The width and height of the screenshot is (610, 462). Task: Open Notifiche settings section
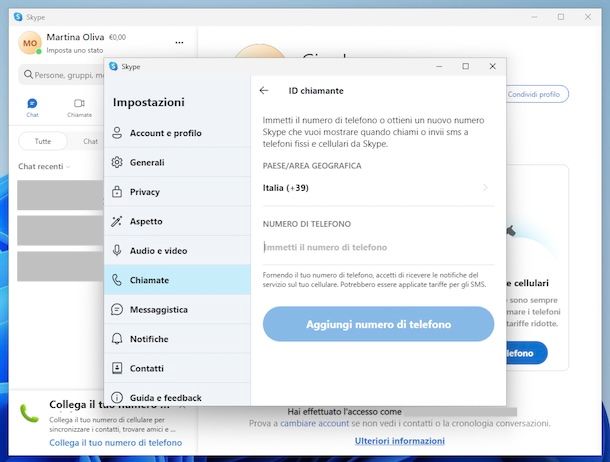(177, 339)
